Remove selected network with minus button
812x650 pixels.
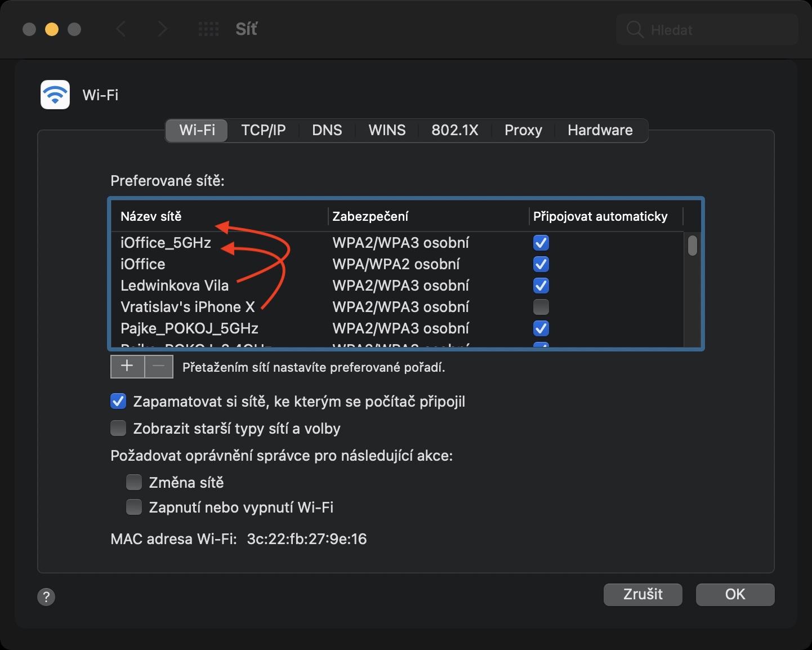tap(159, 367)
